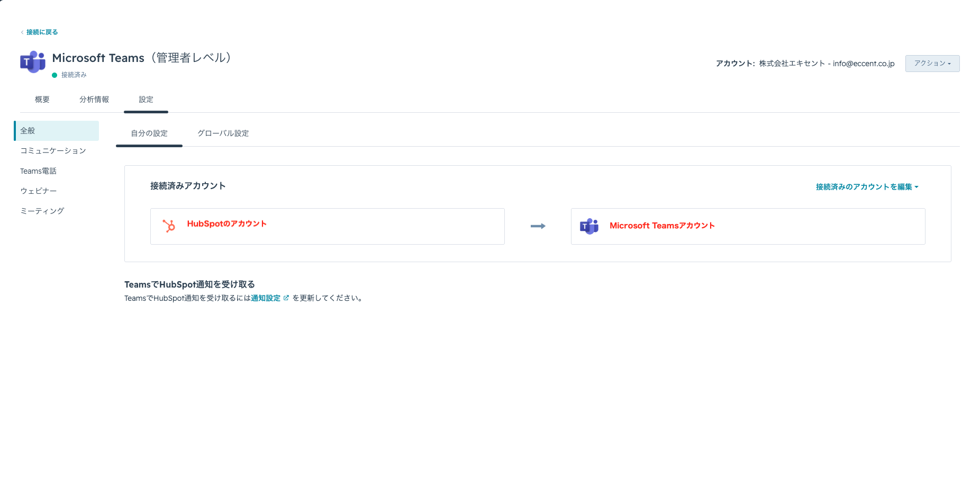Click the 接続済み status text
The width and height of the screenshot is (980, 501).
[74, 75]
